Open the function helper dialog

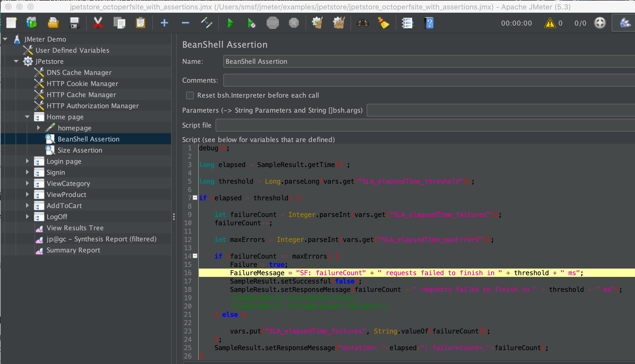(x=407, y=23)
